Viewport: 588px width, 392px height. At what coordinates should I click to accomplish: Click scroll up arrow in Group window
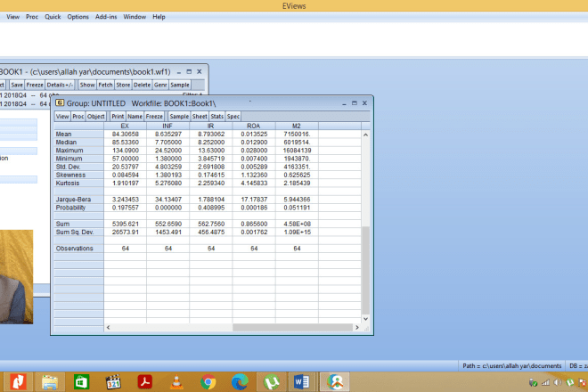(365, 135)
